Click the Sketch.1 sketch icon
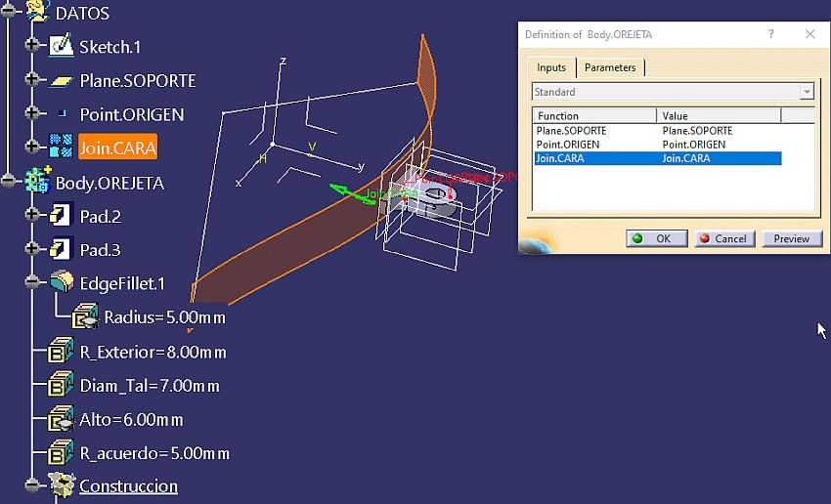831x504 pixels. pyautogui.click(x=61, y=46)
